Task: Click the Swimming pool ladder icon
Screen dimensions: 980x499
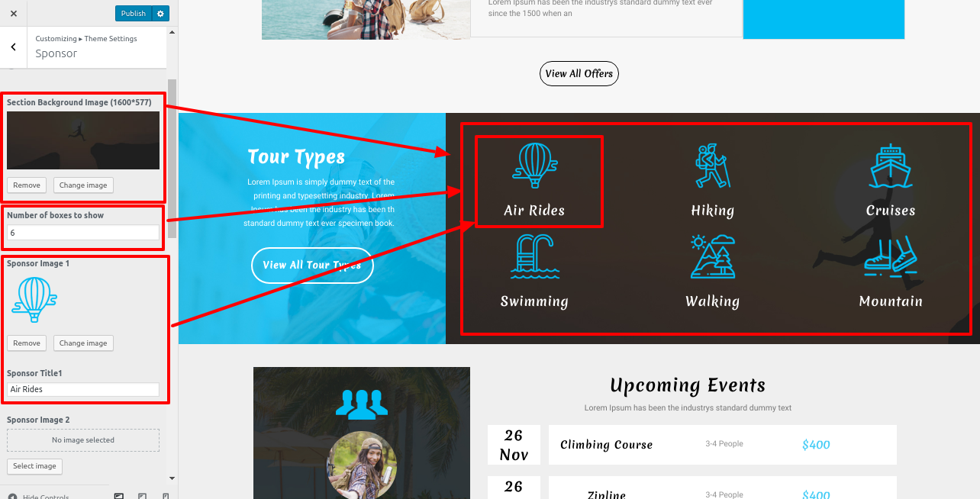Action: (534, 256)
